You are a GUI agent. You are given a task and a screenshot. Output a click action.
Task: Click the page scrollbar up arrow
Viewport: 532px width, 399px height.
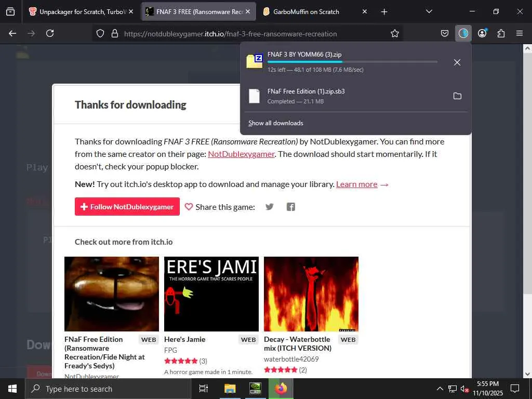click(527, 48)
